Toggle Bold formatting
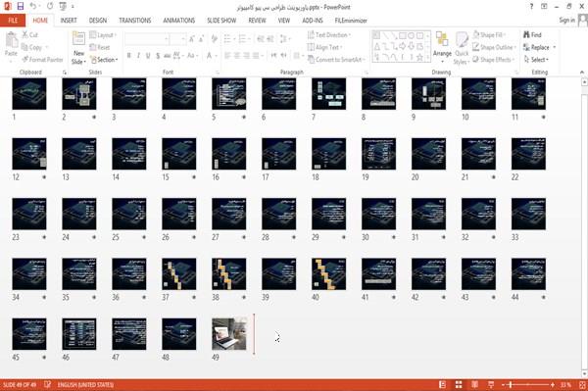The width and height of the screenshot is (588, 391). (128, 56)
